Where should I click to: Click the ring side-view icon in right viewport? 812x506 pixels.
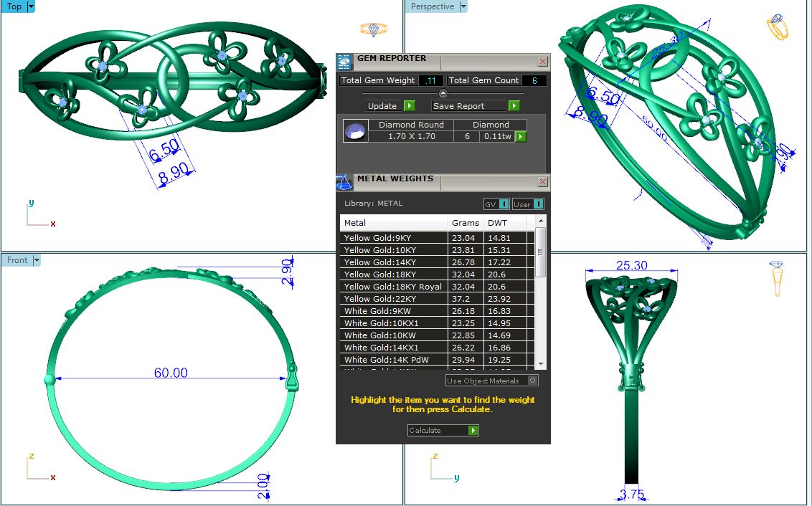(778, 278)
